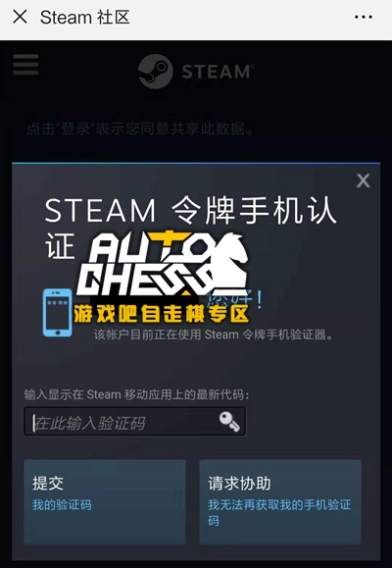This screenshot has height=568, width=392.
Task: Tap the STEAM 令牌手机认证 dialog heading
Action: (190, 229)
